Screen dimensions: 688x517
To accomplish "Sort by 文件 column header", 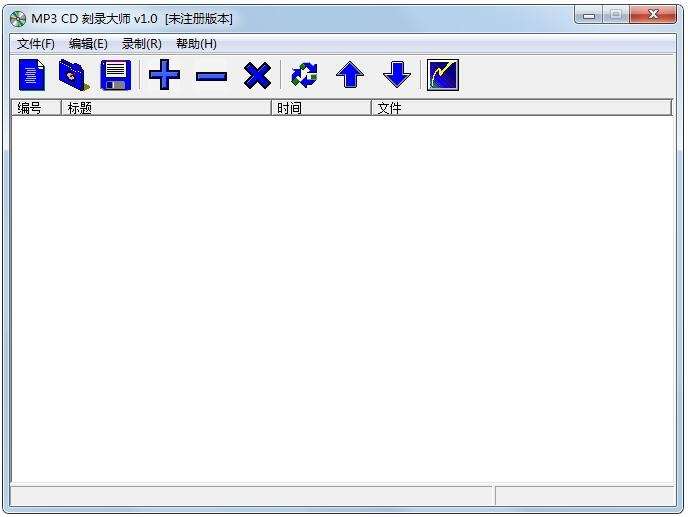I will pyautogui.click(x=522, y=108).
